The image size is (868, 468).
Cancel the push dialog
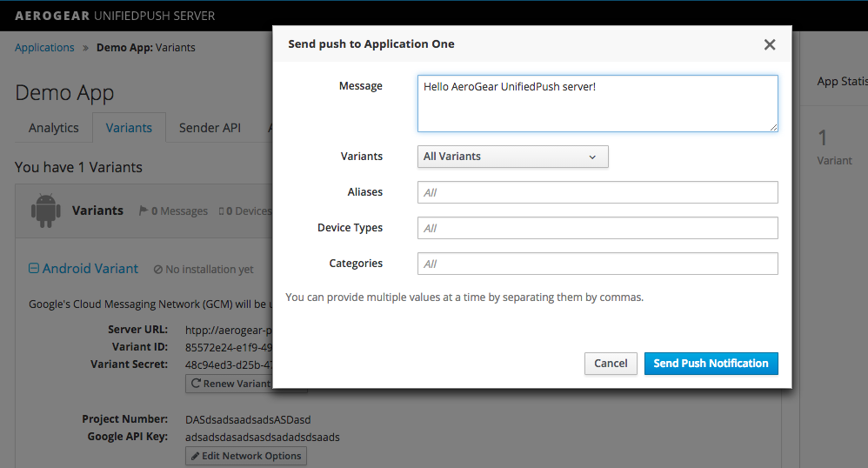pyautogui.click(x=611, y=364)
